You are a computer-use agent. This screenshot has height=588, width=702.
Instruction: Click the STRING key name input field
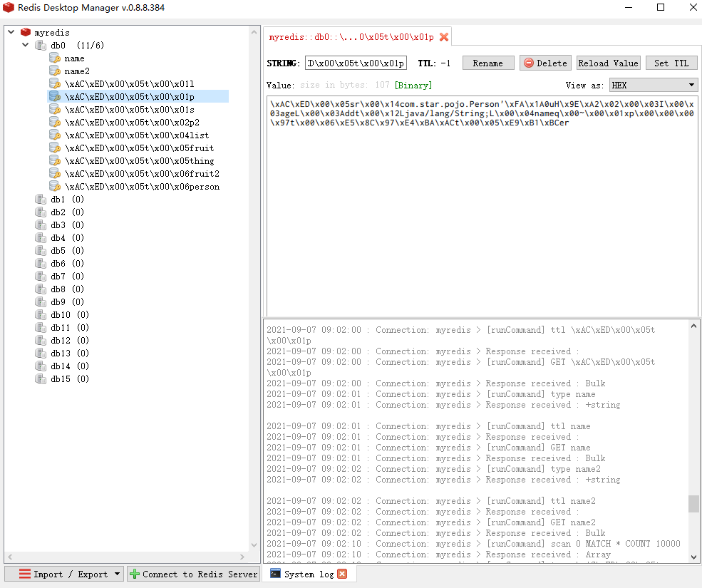click(356, 63)
